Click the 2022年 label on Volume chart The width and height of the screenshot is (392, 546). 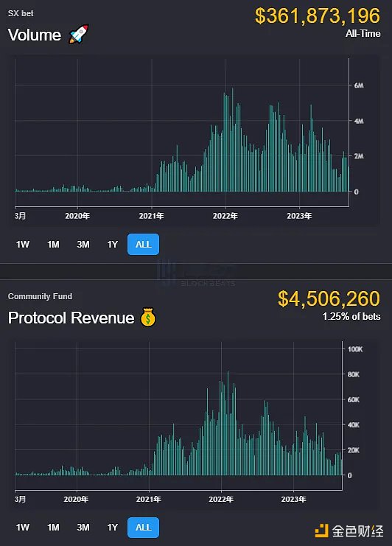[225, 216]
